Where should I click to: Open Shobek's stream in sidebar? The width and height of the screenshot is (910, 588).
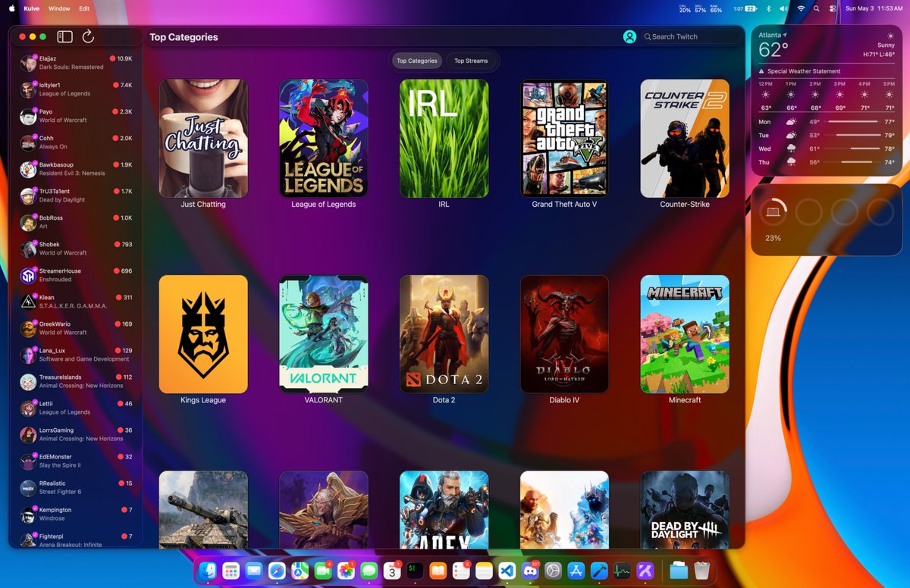click(x=76, y=249)
